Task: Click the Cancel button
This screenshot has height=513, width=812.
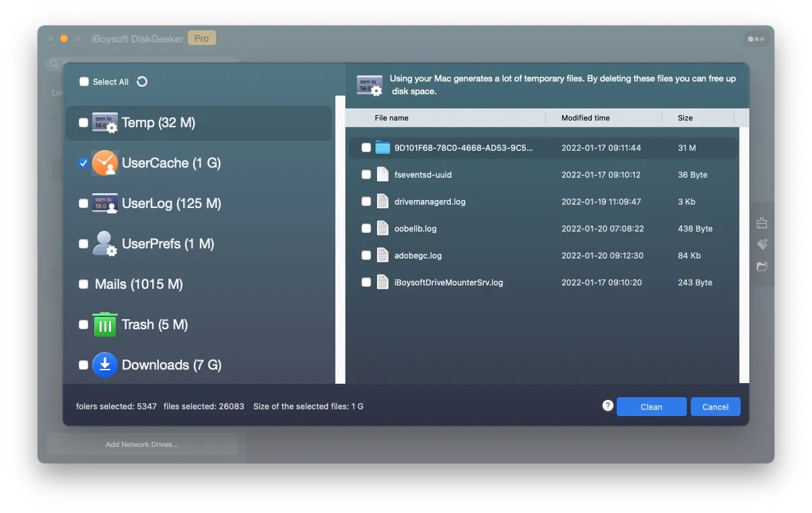Action: [x=715, y=407]
